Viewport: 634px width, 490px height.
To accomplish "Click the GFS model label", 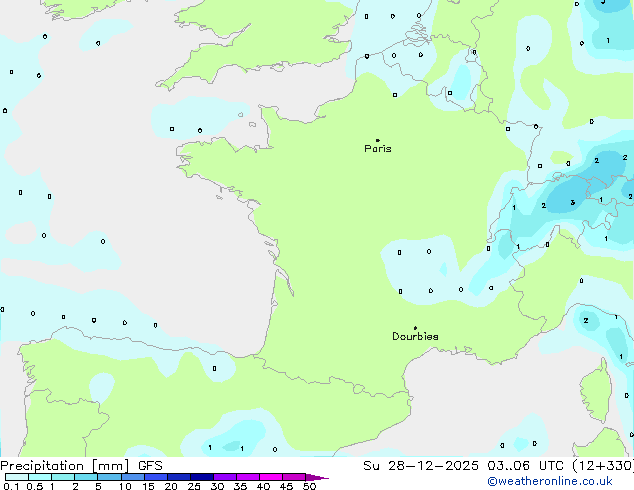I will pyautogui.click(x=150, y=466).
